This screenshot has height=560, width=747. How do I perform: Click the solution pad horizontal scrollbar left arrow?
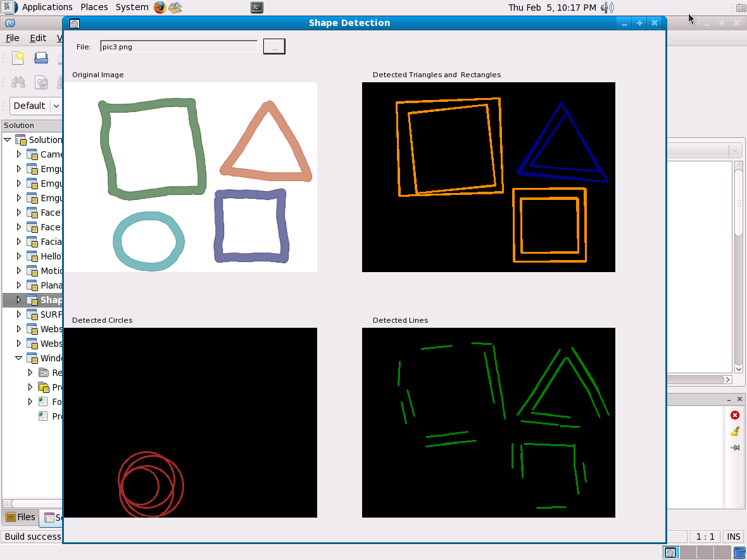click(7, 503)
